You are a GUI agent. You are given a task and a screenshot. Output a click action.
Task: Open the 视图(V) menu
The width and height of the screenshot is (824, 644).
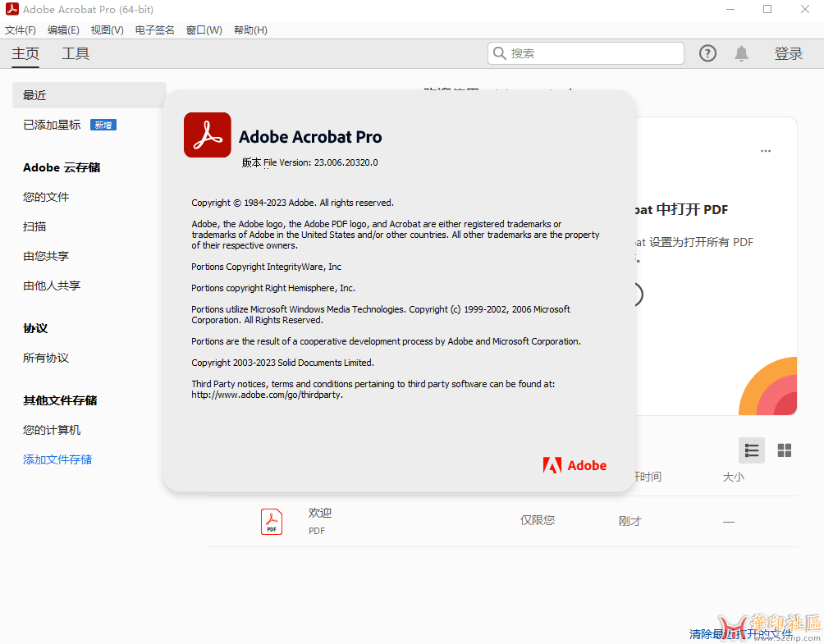coord(108,30)
